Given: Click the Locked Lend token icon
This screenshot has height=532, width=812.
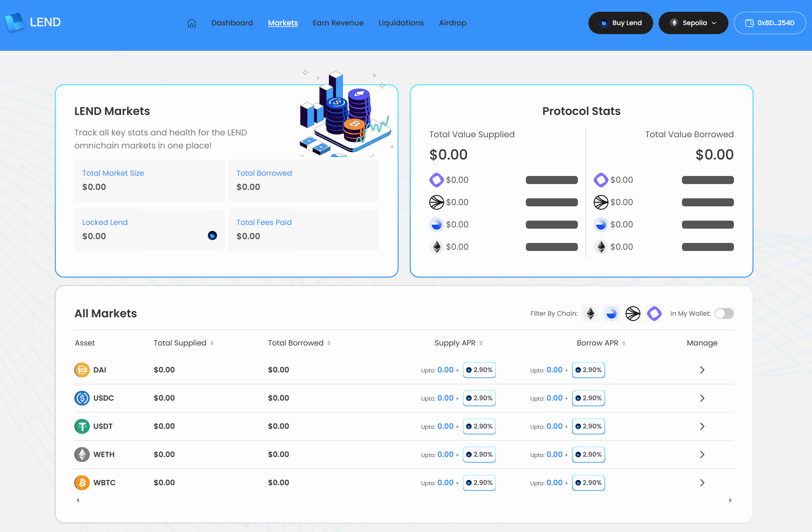Looking at the screenshot, I should (x=212, y=235).
